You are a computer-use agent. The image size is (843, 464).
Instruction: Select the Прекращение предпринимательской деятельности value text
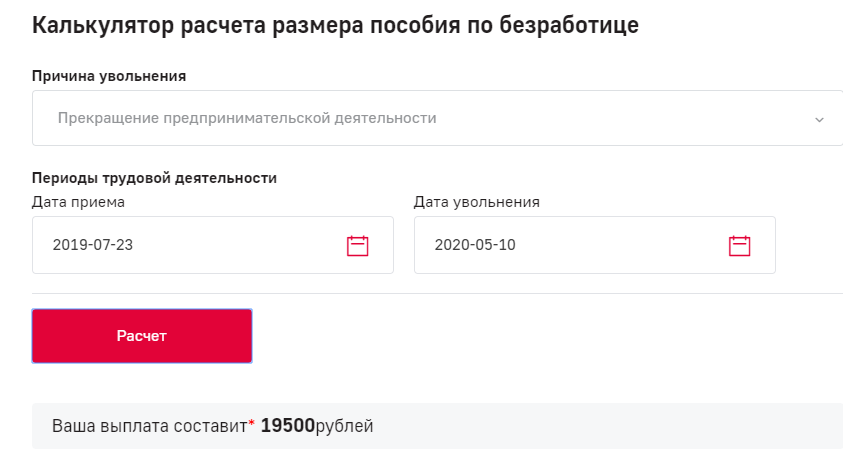(x=247, y=118)
